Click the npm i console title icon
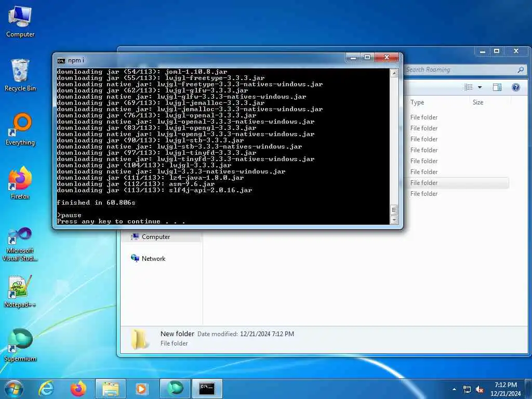The image size is (532, 399). tap(61, 61)
